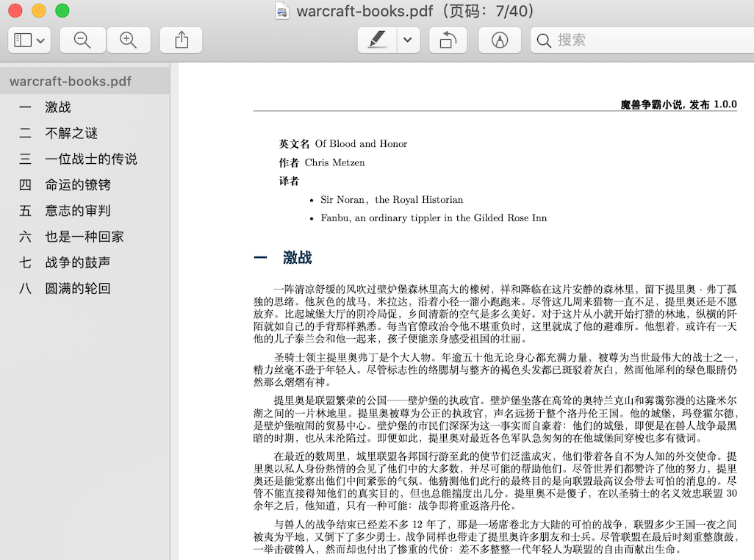This screenshot has width=754, height=560.
Task: Focus the 搜索 search field
Action: click(x=642, y=40)
